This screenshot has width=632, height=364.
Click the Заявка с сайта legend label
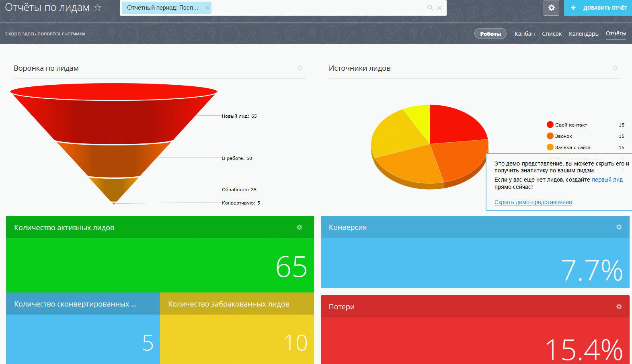point(573,147)
